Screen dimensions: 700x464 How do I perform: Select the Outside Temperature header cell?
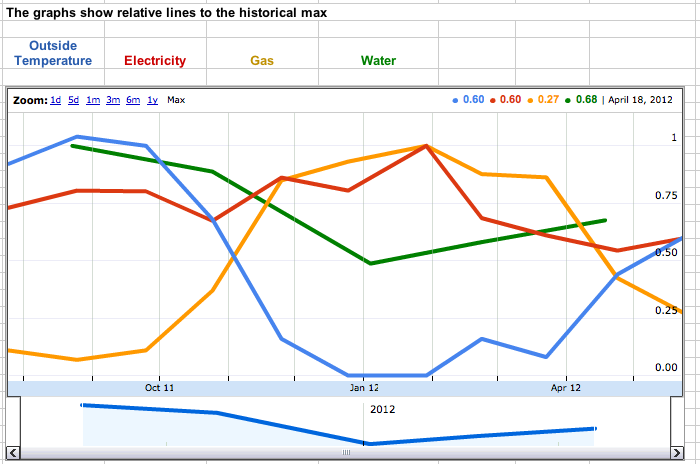(60, 54)
